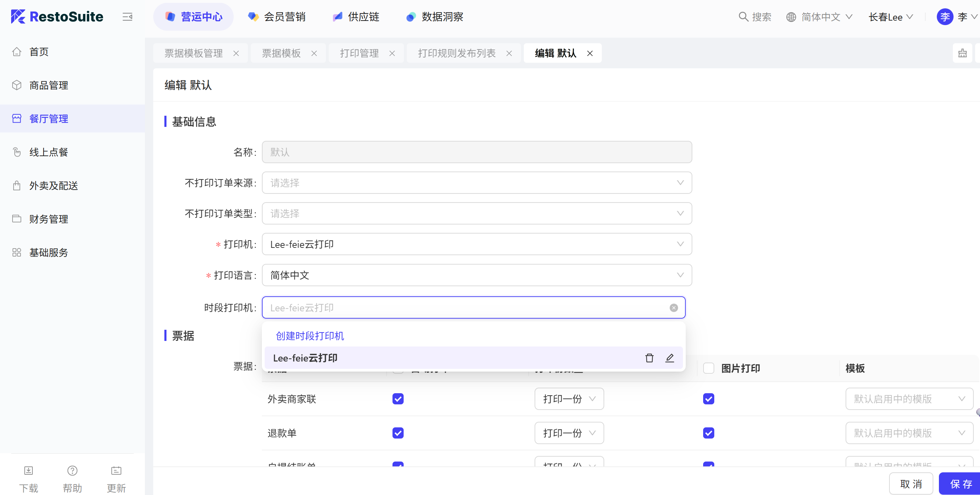This screenshot has height=495, width=980.
Task: Open the 不打印订单来源 dropdown
Action: pos(476,183)
